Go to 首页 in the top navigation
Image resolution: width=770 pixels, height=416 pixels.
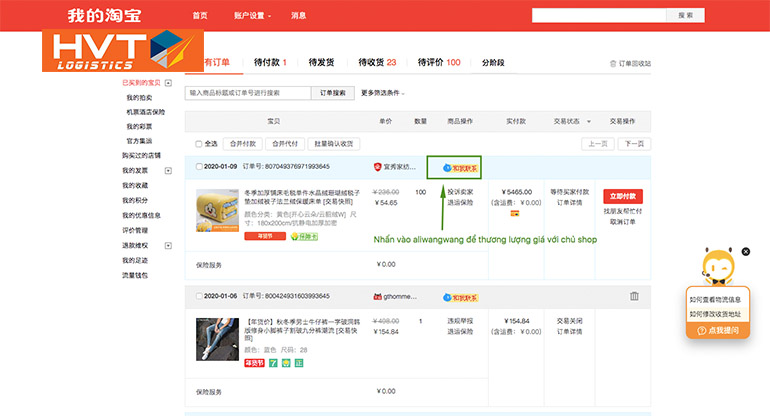point(200,16)
